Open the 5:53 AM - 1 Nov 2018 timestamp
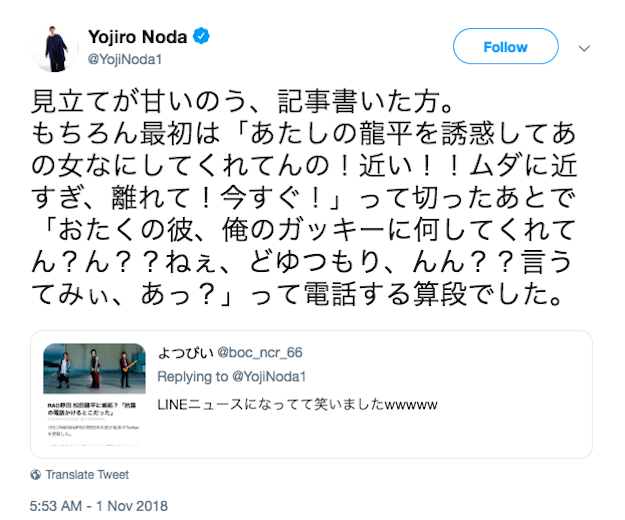Viewport: 625px width, 520px height. point(99,506)
